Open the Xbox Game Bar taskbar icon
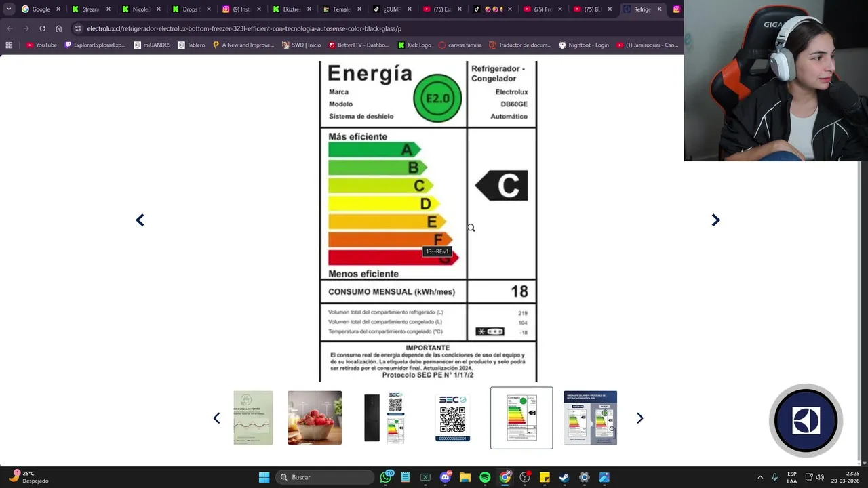 pos(425,477)
